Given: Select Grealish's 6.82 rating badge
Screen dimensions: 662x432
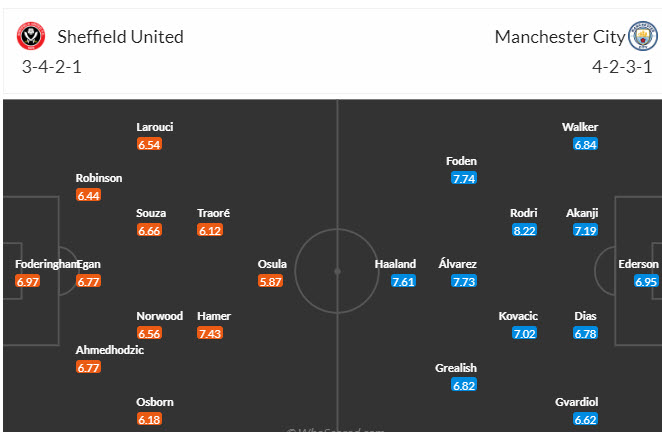Looking at the screenshot, I should [464, 385].
